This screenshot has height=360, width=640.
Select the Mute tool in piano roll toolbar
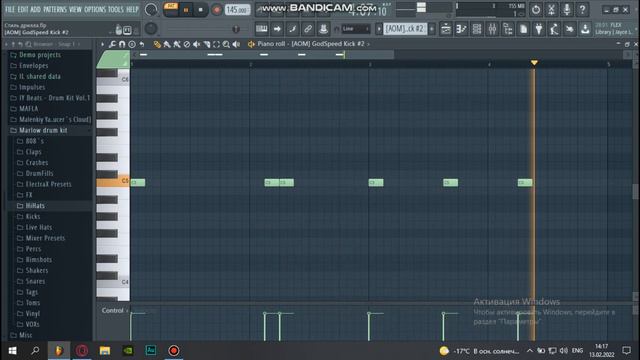coord(196,44)
